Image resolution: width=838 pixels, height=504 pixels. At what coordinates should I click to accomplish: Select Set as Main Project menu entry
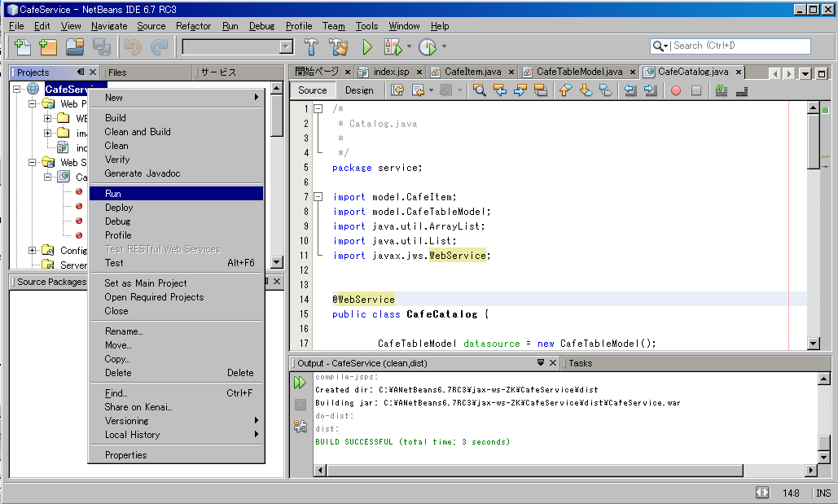pyautogui.click(x=177, y=283)
